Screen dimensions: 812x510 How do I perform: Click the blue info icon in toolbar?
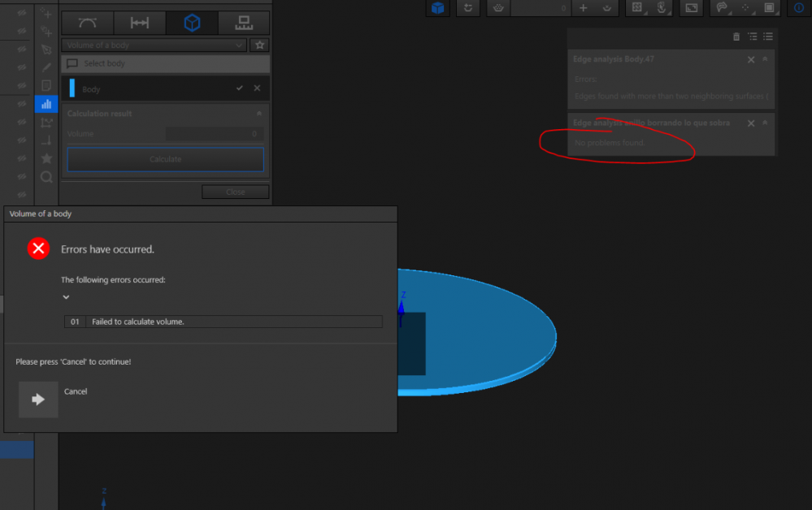click(x=798, y=8)
